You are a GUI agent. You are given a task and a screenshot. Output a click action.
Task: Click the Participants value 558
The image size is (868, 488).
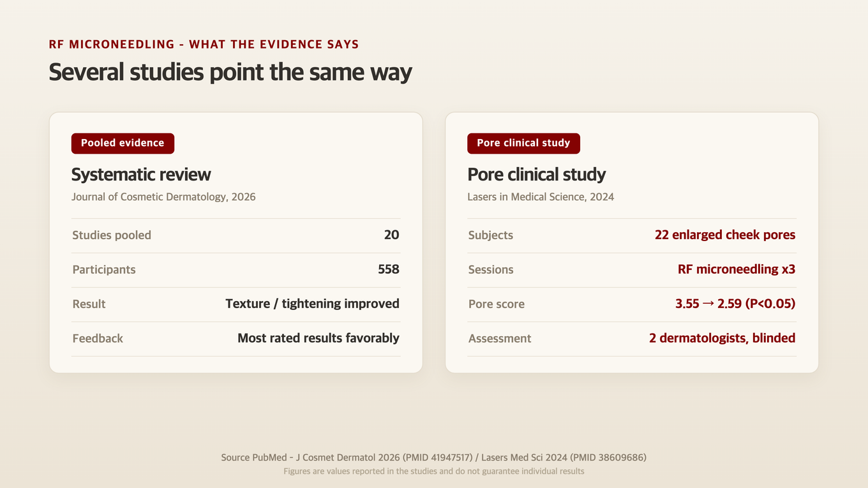click(x=388, y=269)
